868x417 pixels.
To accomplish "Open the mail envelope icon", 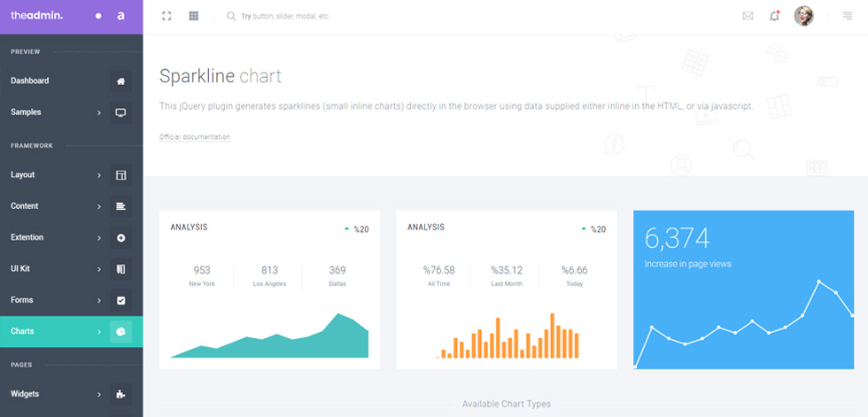I will coord(748,16).
